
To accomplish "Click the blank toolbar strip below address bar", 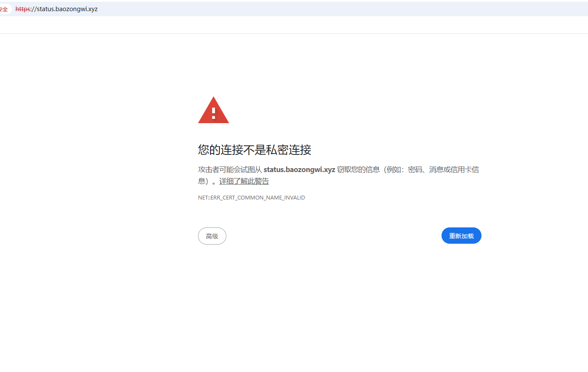I will pos(294,25).
